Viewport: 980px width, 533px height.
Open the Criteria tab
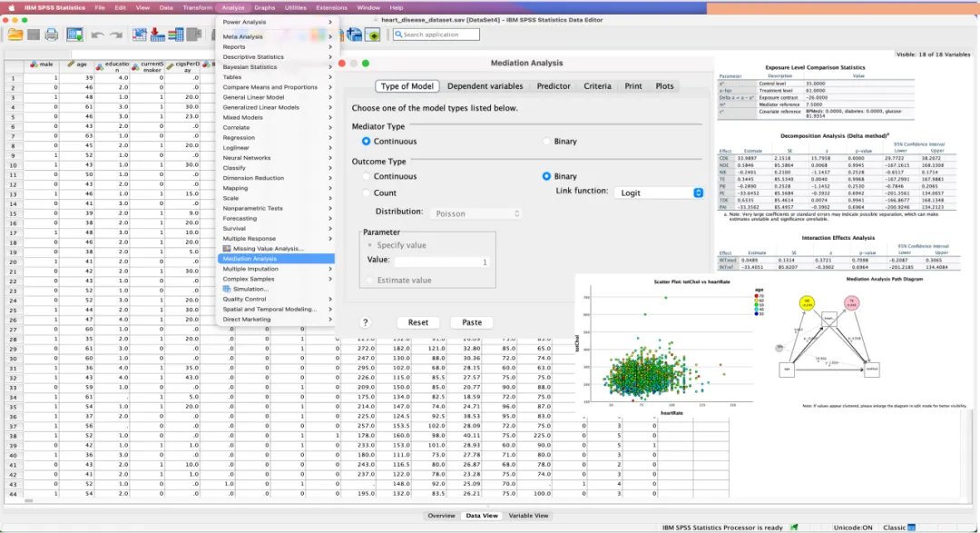tap(597, 86)
